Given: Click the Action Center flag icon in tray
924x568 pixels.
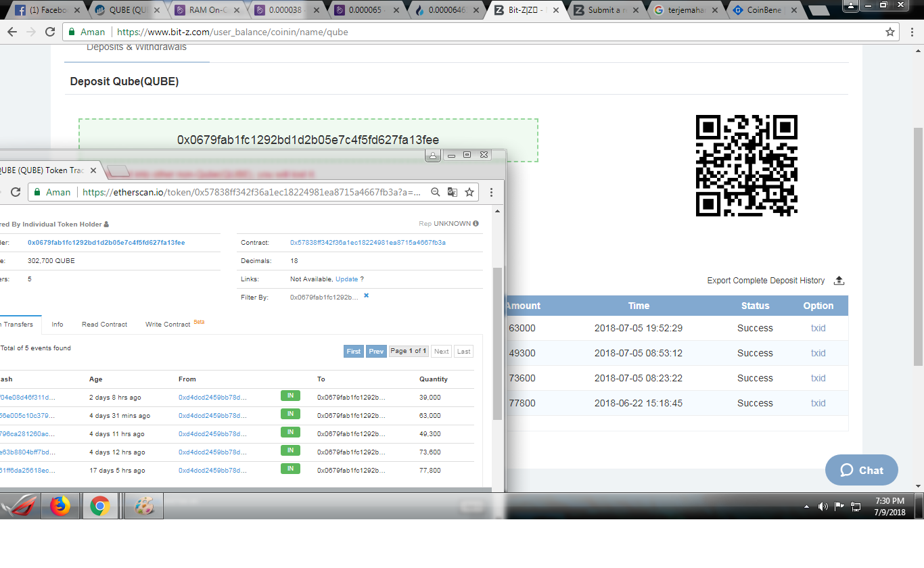Looking at the screenshot, I should [839, 506].
